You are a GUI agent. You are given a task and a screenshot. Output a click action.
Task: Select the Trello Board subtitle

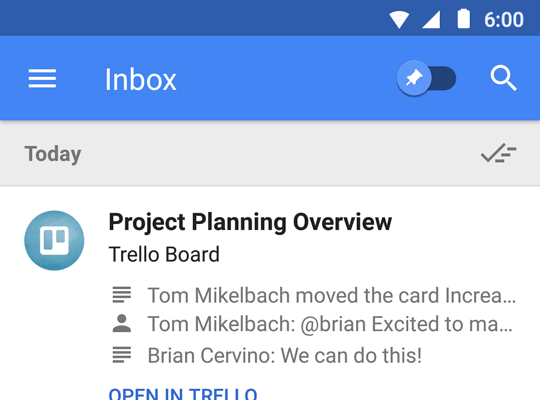[x=164, y=254]
